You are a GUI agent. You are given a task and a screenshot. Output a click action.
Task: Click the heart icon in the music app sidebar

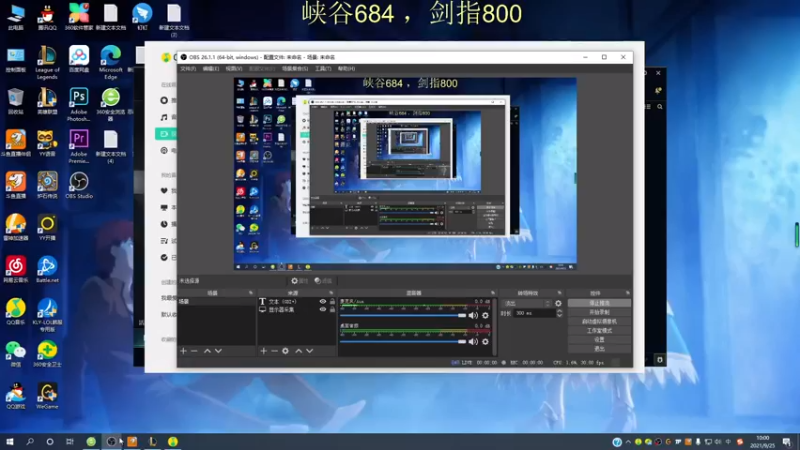pos(164,190)
